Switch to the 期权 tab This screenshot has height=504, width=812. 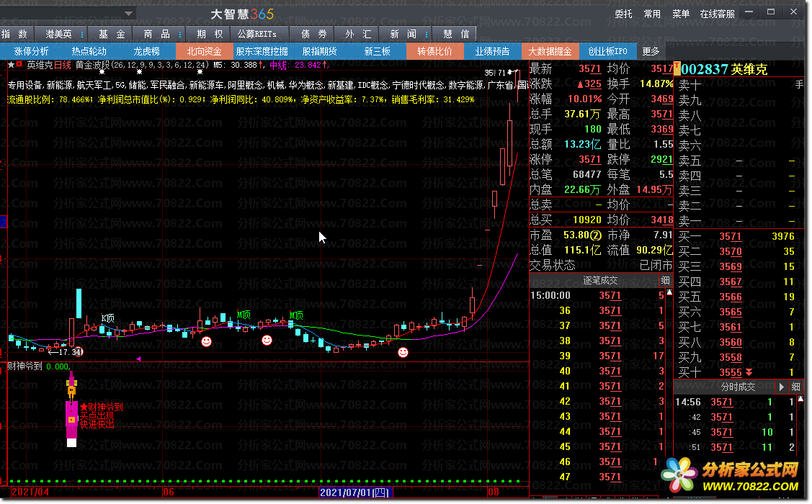click(210, 34)
